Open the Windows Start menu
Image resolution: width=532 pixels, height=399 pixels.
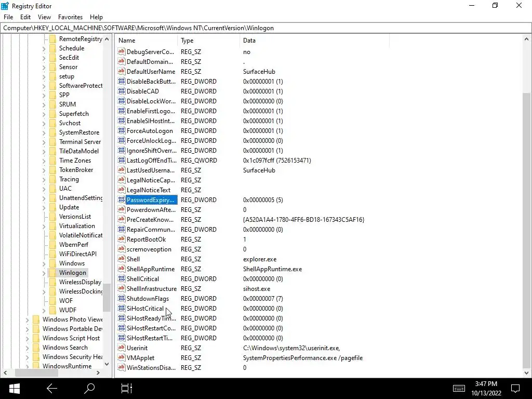[14, 389]
